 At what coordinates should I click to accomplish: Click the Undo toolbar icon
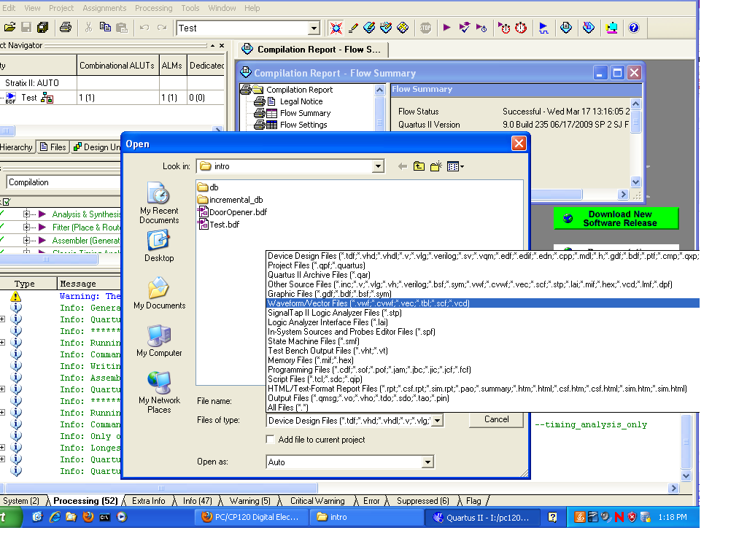coord(144,28)
